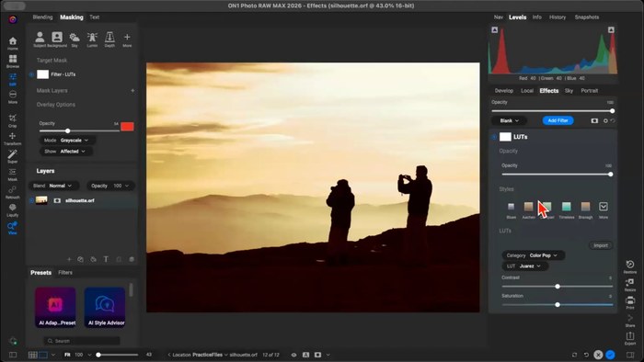Viewport: 644px width, 362px height.
Task: Toggle the LUTs filter on or off
Action: coord(494,137)
